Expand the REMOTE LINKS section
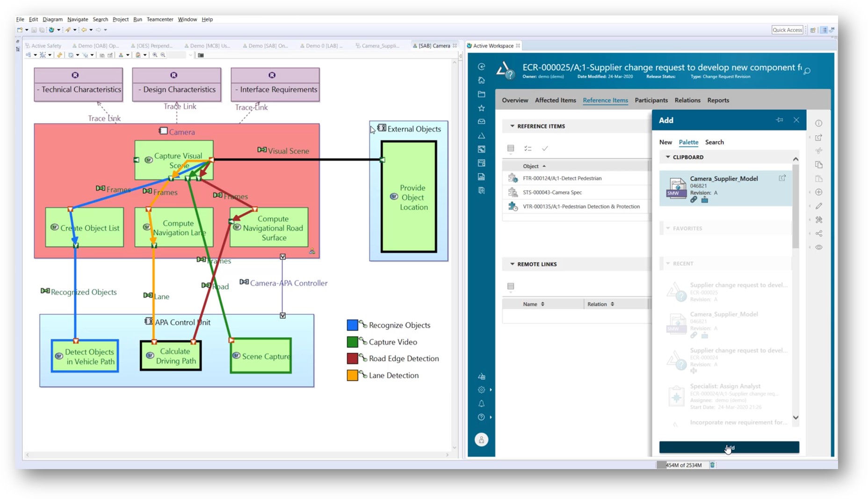This screenshot has width=868, height=499. pyautogui.click(x=512, y=264)
